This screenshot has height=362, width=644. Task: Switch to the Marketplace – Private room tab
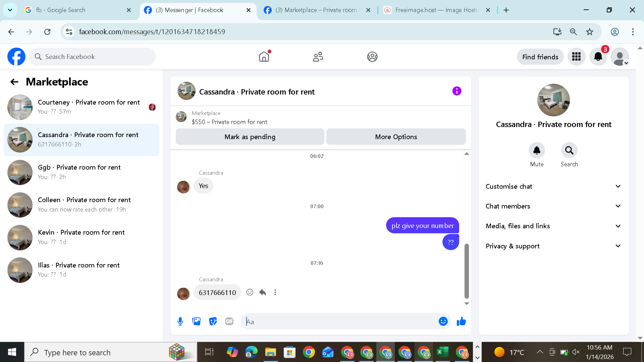coord(315,10)
